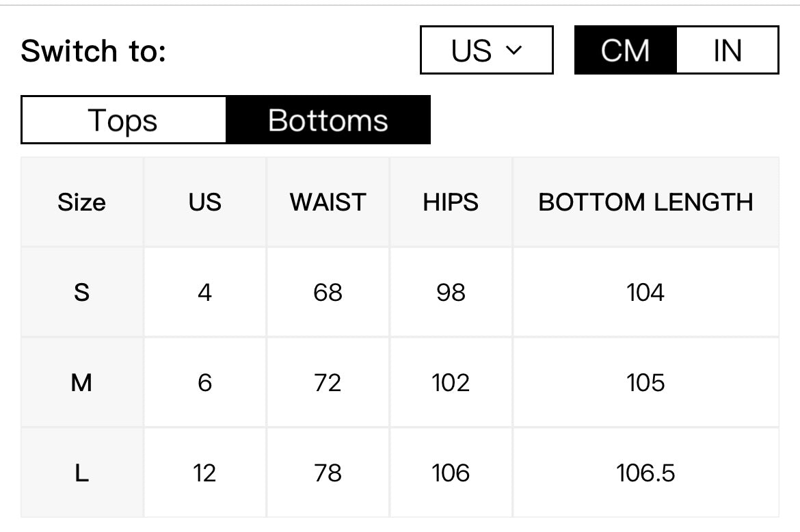Click the US column header

[x=204, y=202]
